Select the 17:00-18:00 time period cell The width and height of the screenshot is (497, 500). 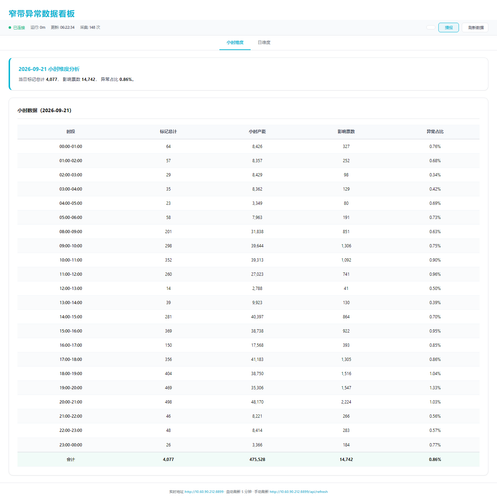click(71, 359)
